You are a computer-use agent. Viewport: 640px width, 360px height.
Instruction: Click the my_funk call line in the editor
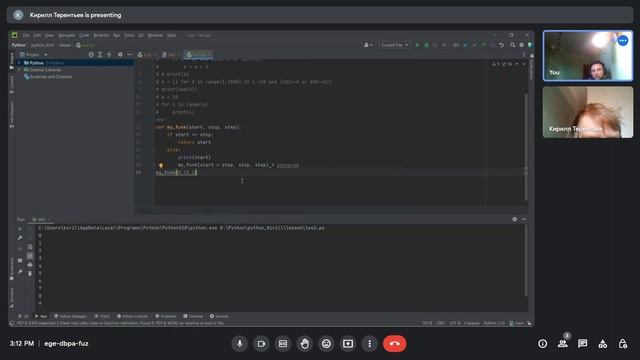click(176, 173)
